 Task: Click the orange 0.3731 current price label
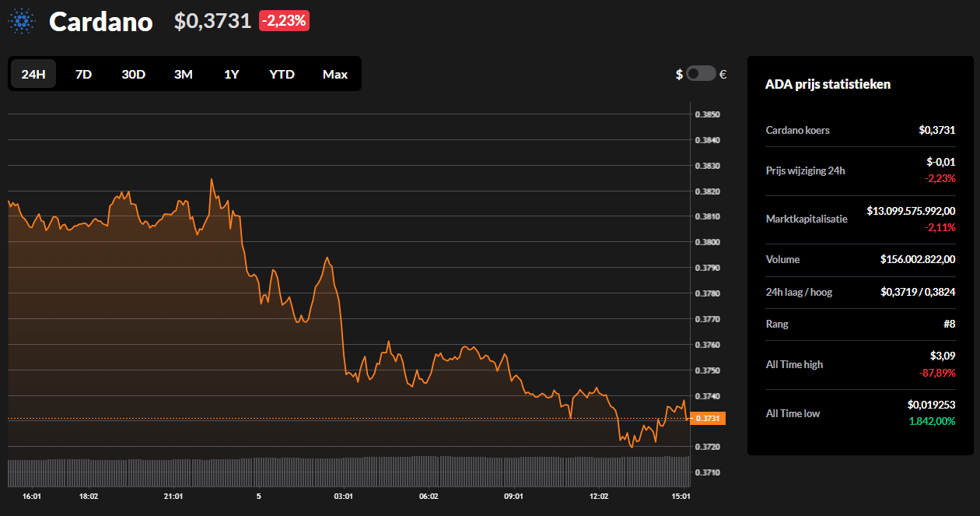coord(707,419)
